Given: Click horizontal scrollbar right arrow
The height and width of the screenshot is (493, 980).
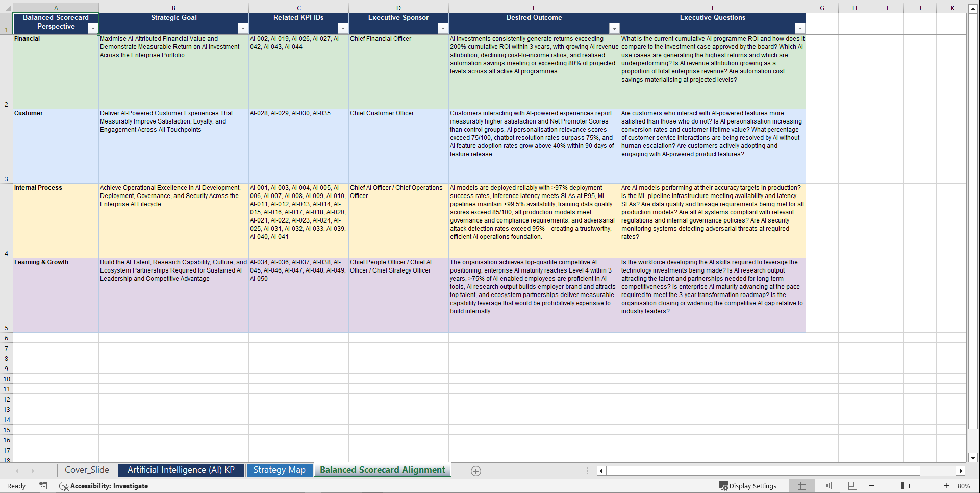Looking at the screenshot, I should click(x=961, y=471).
